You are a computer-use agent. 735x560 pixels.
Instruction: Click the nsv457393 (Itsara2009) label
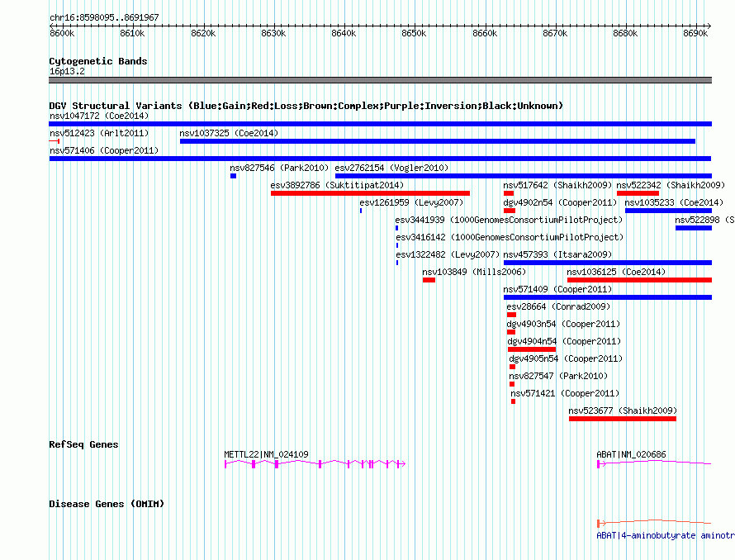click(557, 254)
